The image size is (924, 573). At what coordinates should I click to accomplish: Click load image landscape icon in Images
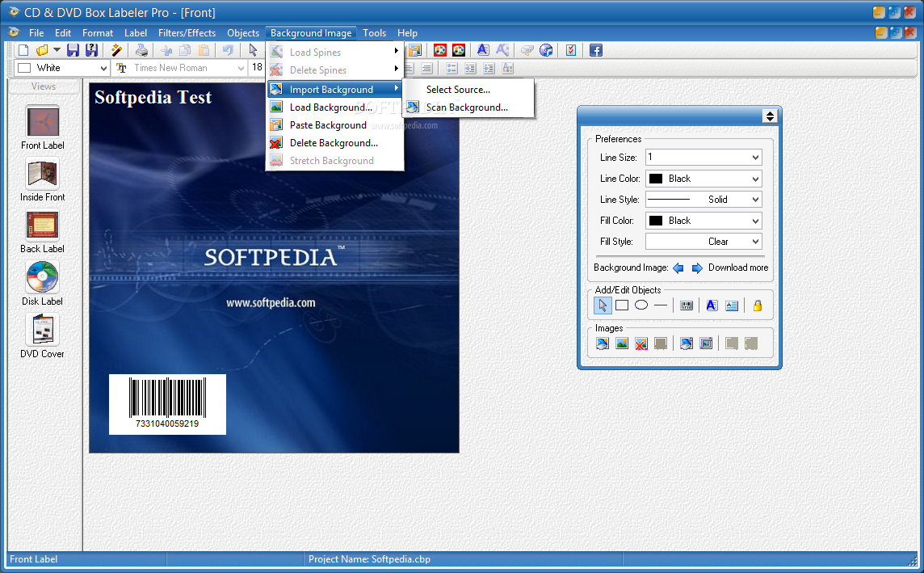(x=622, y=343)
